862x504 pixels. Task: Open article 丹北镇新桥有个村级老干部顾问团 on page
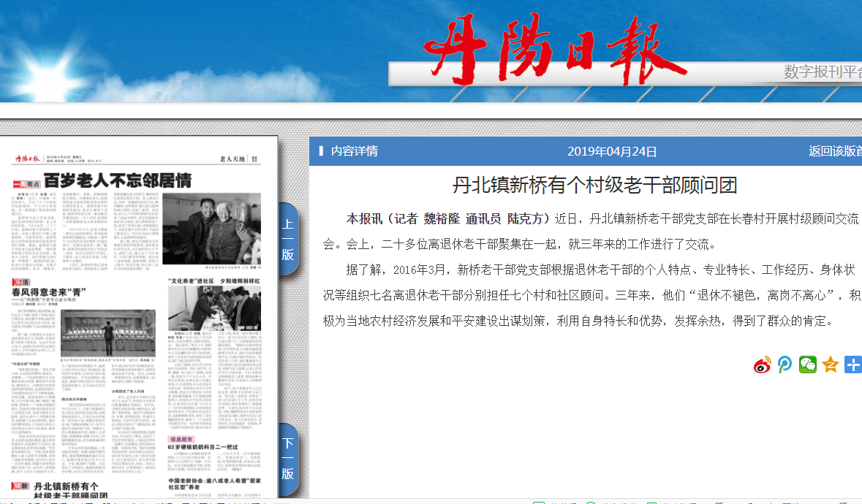click(70, 491)
